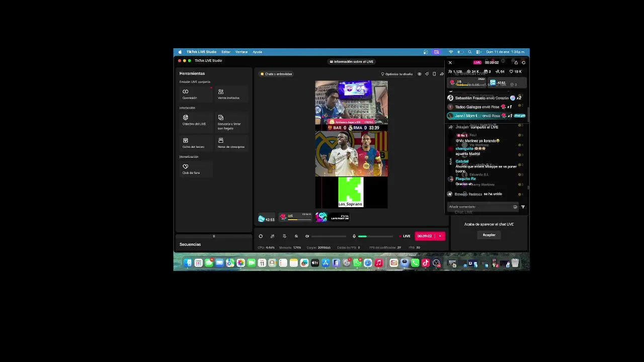
Task: Select the Los_Soprano logo source
Action: 351,192
